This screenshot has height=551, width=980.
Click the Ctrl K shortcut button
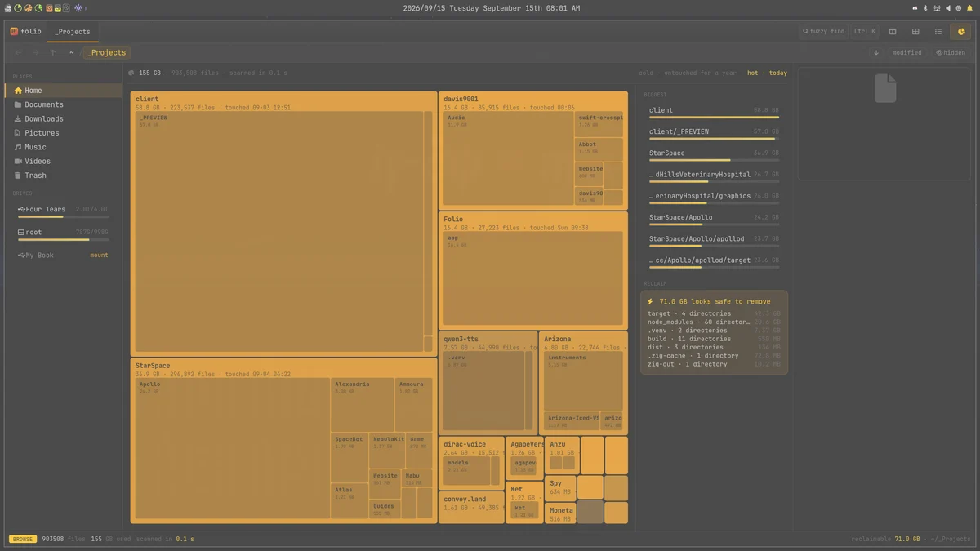pos(864,32)
